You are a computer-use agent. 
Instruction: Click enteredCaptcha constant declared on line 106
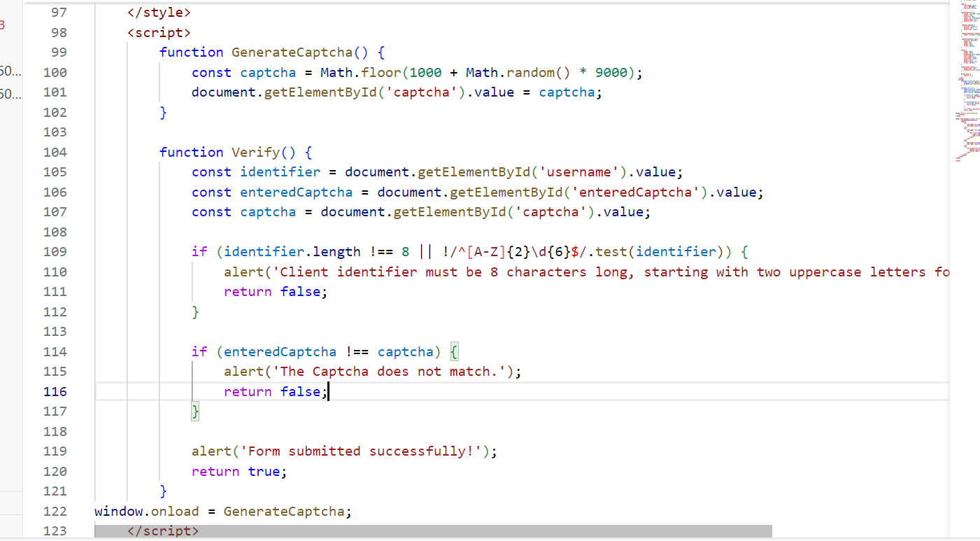coord(297,192)
